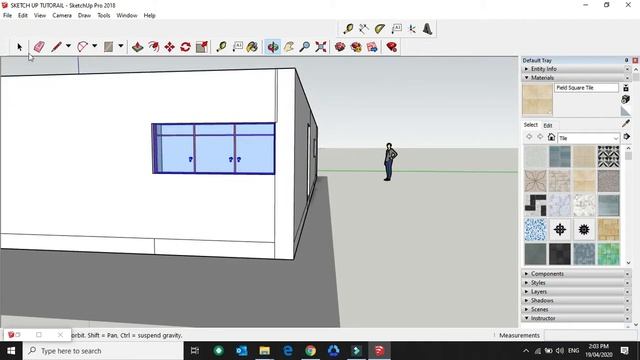Select Tape Measure in upper construction toolbar
This screenshot has height=360, width=640.
(x=348, y=29)
